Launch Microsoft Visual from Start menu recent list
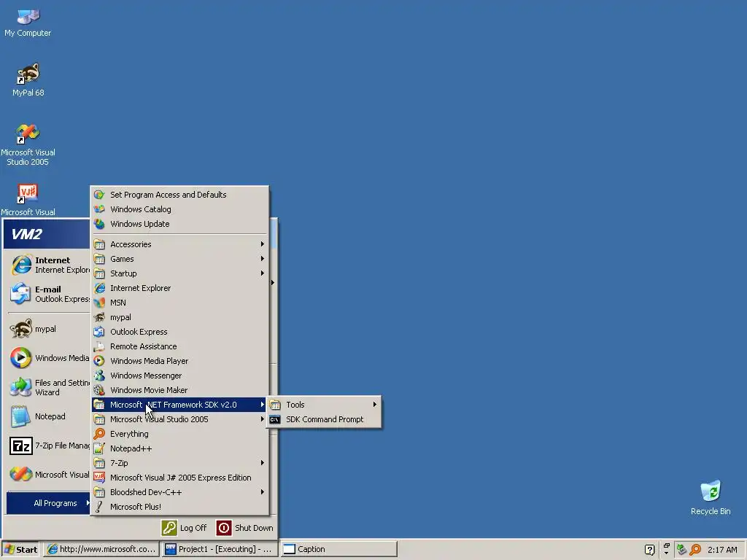The width and height of the screenshot is (747, 560). click(x=47, y=475)
